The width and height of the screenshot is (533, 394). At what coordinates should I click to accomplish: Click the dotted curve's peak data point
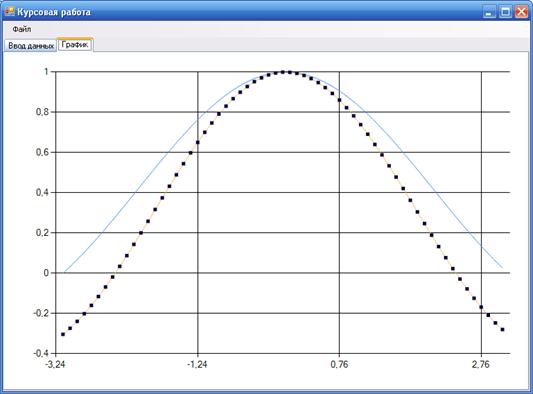[282, 72]
